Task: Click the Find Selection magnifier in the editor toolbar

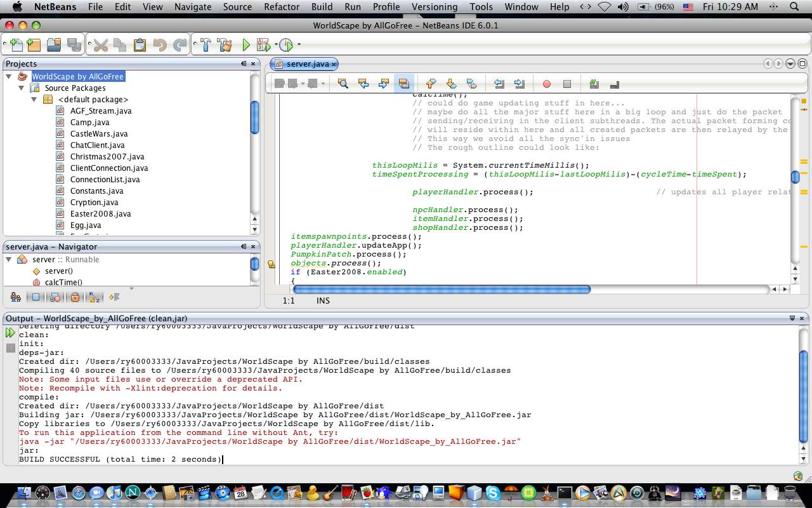Action: tap(343, 83)
